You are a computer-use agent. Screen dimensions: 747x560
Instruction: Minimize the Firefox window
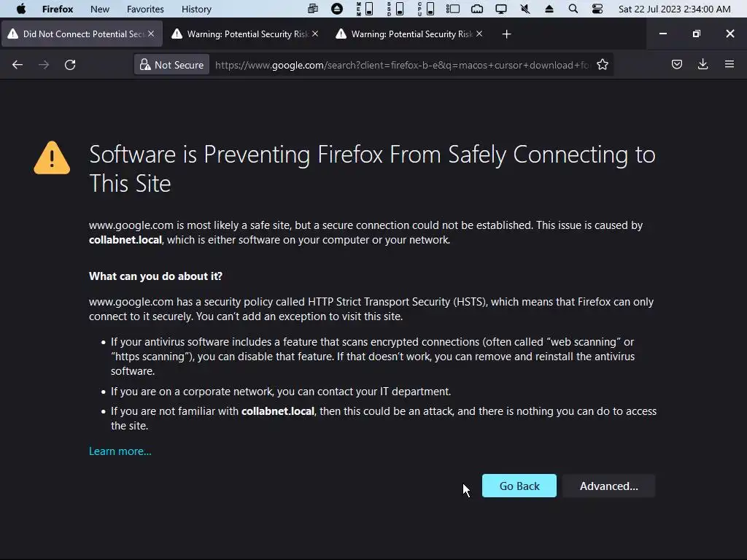[x=662, y=34]
